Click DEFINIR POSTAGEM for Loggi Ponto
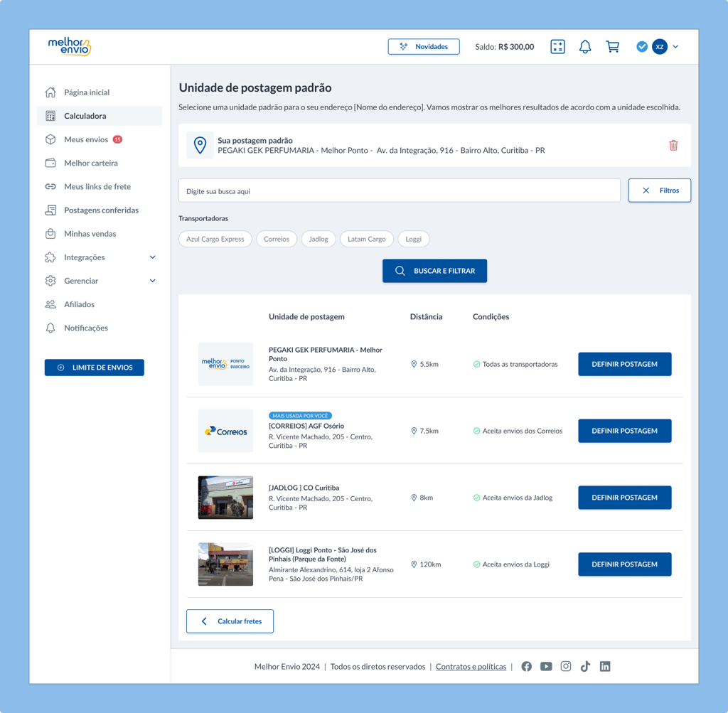Screen dimensions: 728x713 point(624,564)
